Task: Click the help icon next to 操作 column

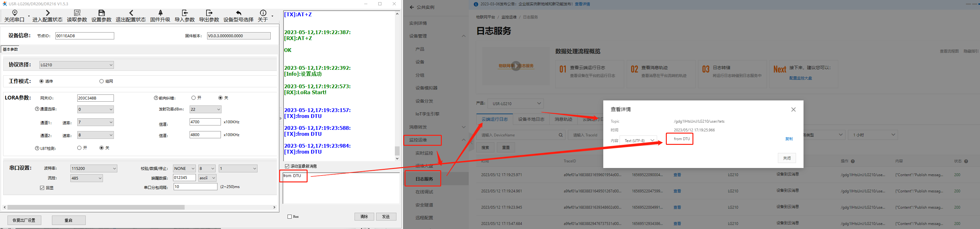Action: tap(853, 161)
